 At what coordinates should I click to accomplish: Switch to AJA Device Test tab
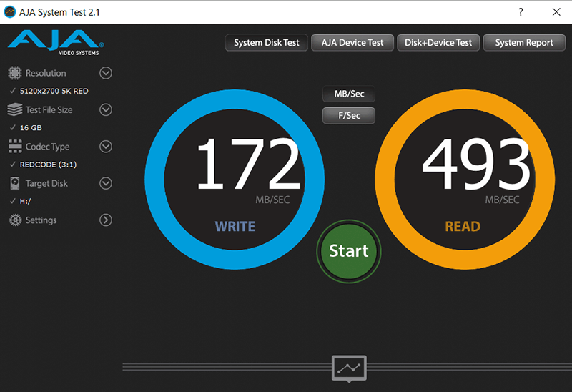(x=352, y=43)
